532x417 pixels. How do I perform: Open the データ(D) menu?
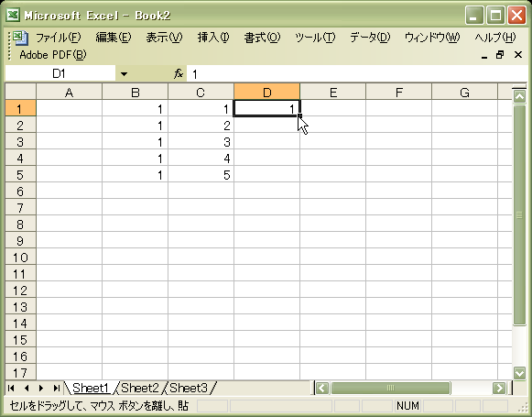[370, 37]
